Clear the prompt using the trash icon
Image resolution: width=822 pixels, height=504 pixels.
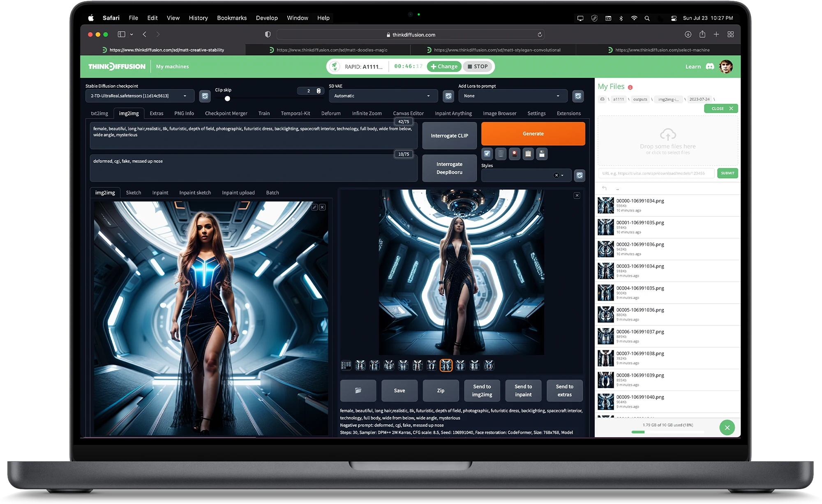coord(501,154)
